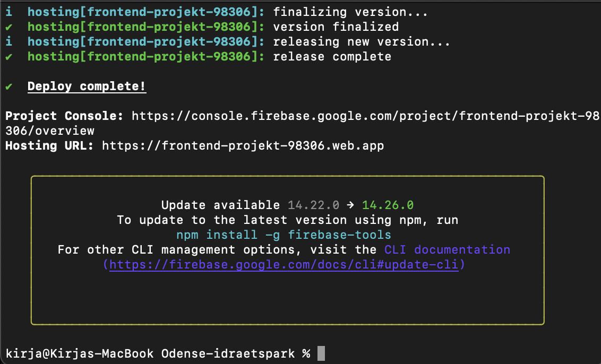Click the info icon beside "finalizing version..."
This screenshot has height=364, width=601.
8,12
